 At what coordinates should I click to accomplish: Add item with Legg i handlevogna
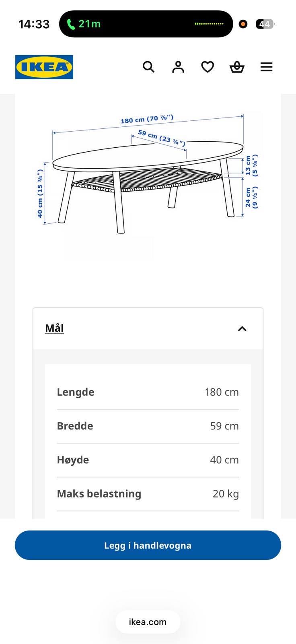pos(148,545)
